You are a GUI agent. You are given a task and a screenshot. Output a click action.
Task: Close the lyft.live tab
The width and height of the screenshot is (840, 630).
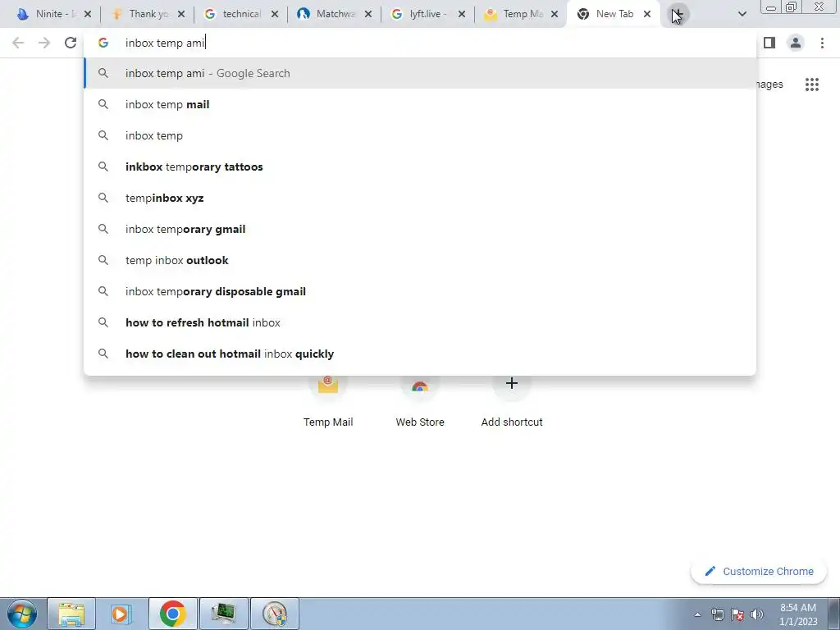(462, 14)
